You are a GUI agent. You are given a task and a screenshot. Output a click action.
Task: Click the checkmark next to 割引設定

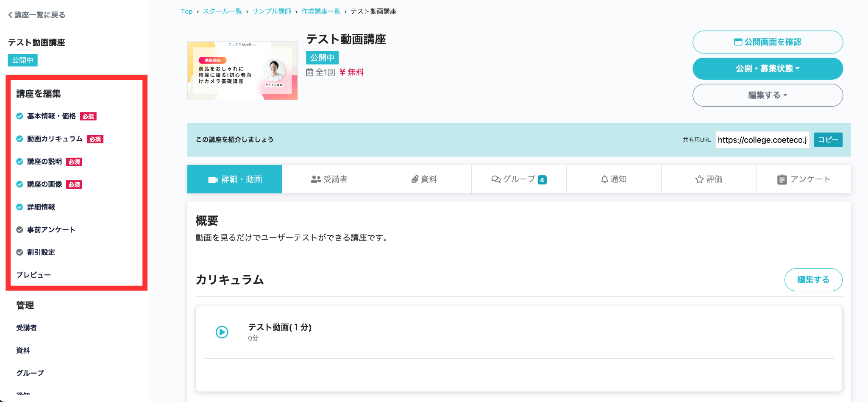(x=19, y=252)
